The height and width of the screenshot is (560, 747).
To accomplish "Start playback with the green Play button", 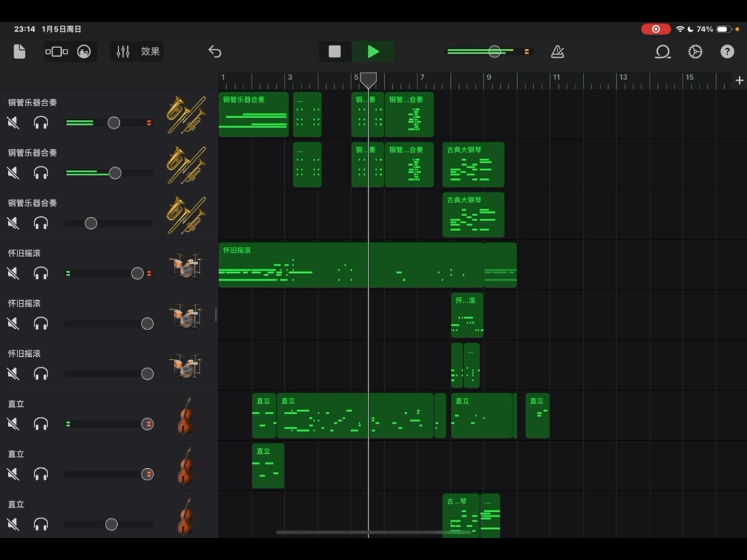I will pyautogui.click(x=373, y=51).
